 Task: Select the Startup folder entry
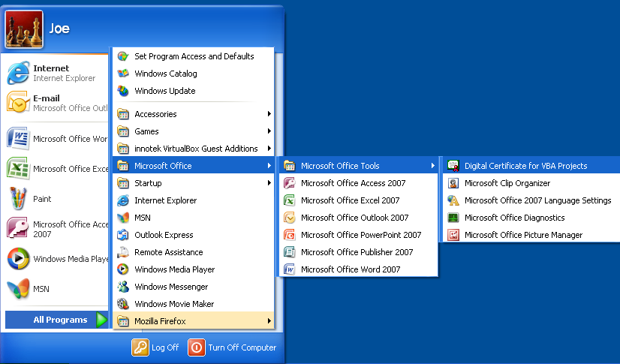point(194,183)
